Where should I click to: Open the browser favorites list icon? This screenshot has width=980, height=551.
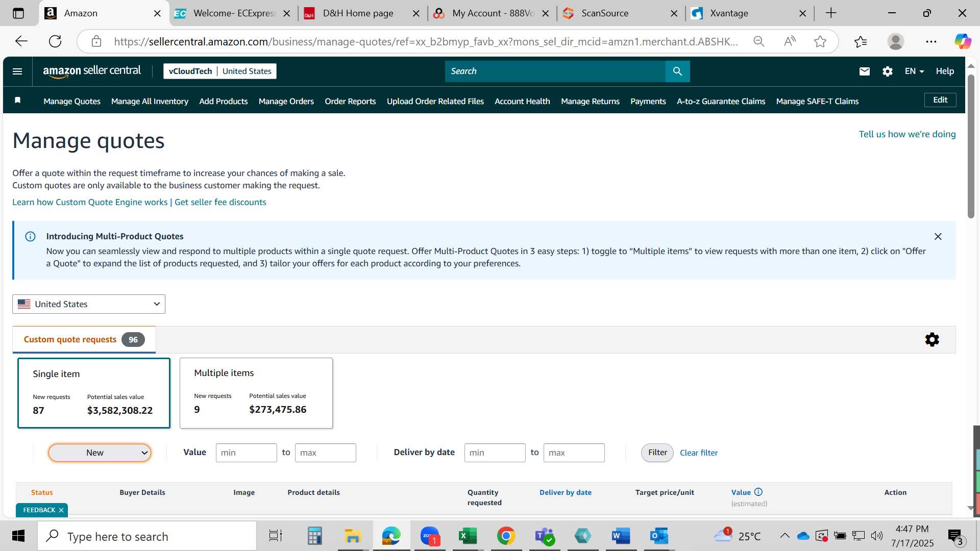tap(861, 41)
